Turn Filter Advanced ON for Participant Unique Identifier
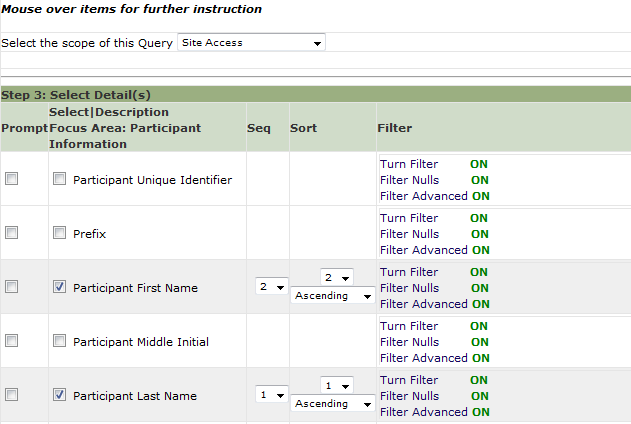Screen dimensions: 631x424 click(x=481, y=196)
